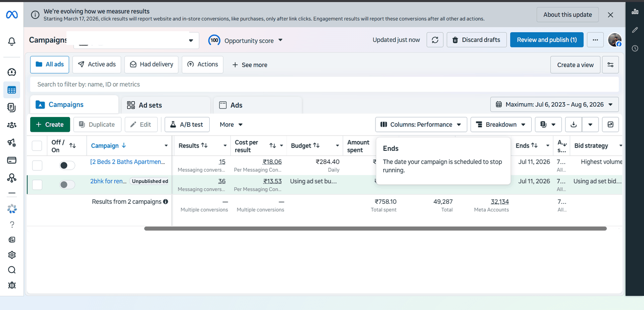The image size is (644, 310).
Task: Open All tools hamburger menu
Action: click(x=12, y=193)
